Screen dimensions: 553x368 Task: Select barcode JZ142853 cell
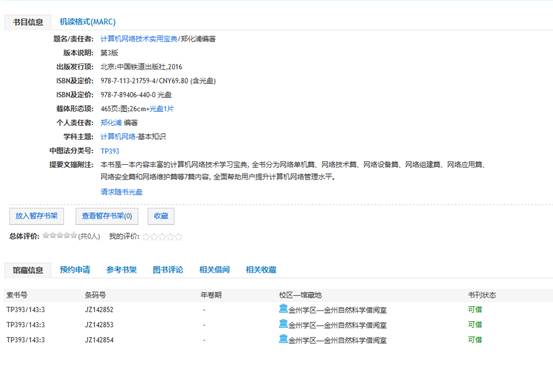pos(99,325)
